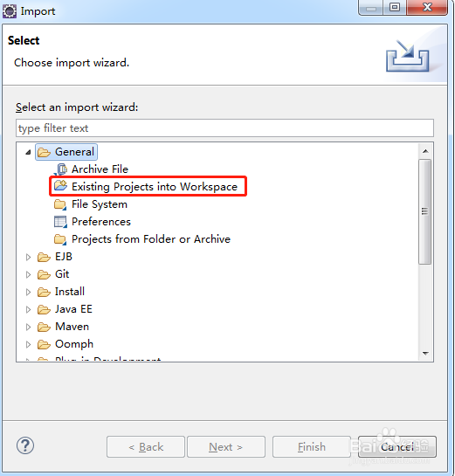Select the Install tree item
This screenshot has height=476, width=455.
[x=70, y=292]
